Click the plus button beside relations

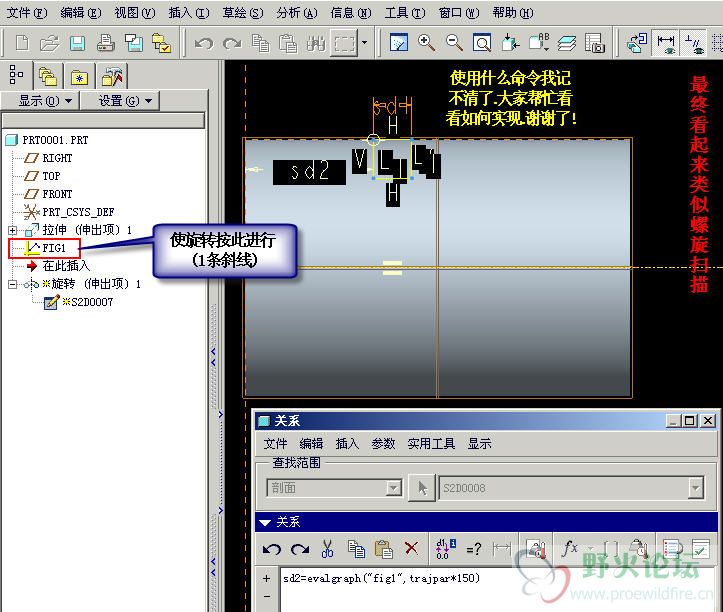point(267,578)
